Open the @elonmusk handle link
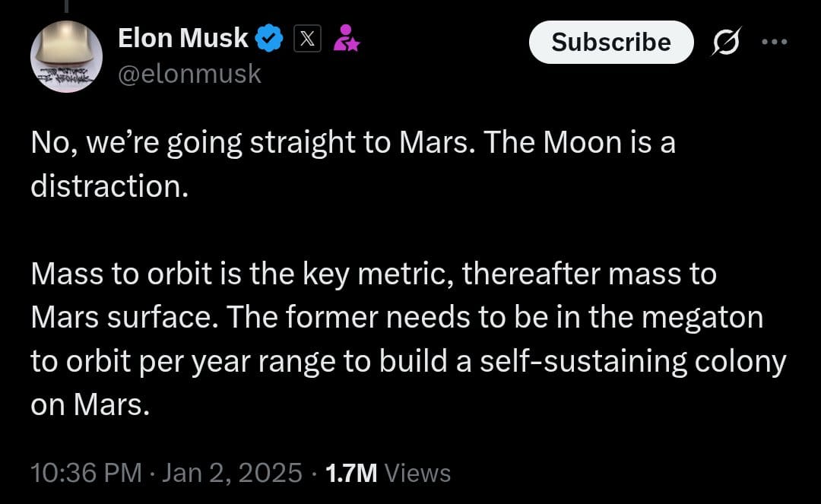The width and height of the screenshot is (821, 504). [x=189, y=74]
